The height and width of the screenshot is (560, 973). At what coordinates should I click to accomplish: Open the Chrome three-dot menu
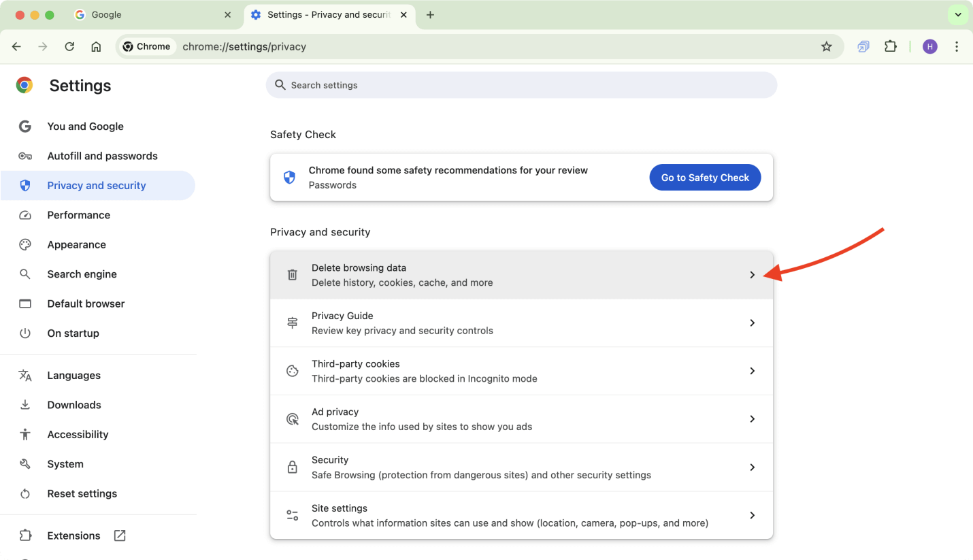coord(957,47)
